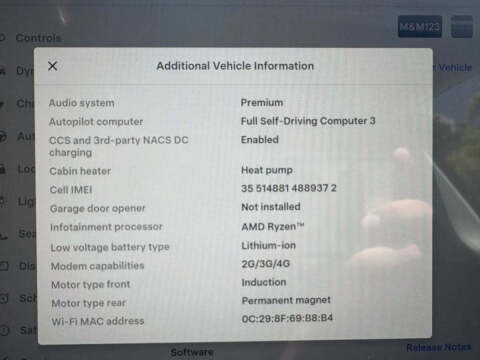480x360 pixels.
Task: Click the IMEI number 35 514881 488937 2
Action: [x=289, y=188]
